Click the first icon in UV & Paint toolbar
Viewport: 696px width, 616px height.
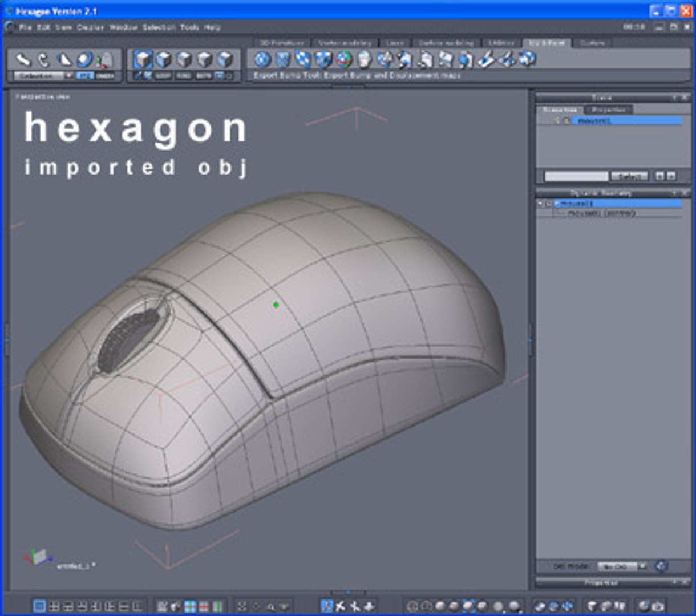262,59
